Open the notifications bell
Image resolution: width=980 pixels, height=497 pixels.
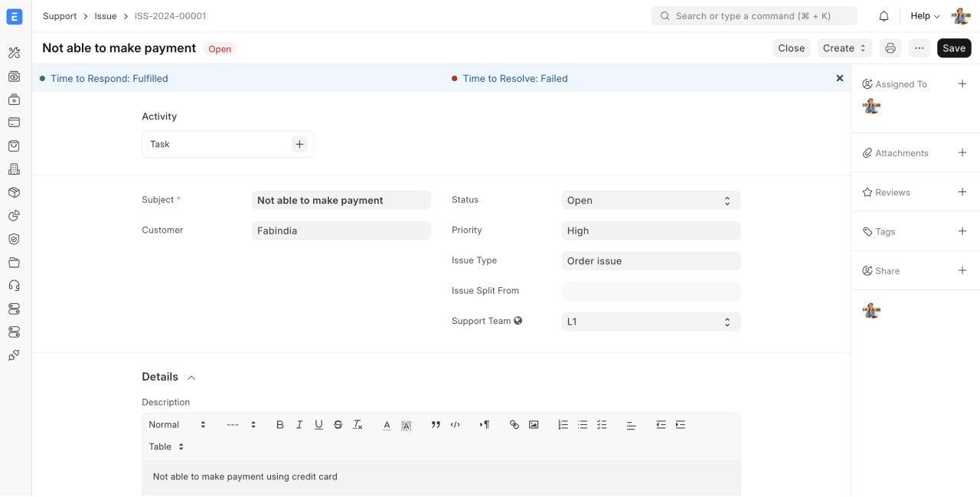tap(884, 16)
